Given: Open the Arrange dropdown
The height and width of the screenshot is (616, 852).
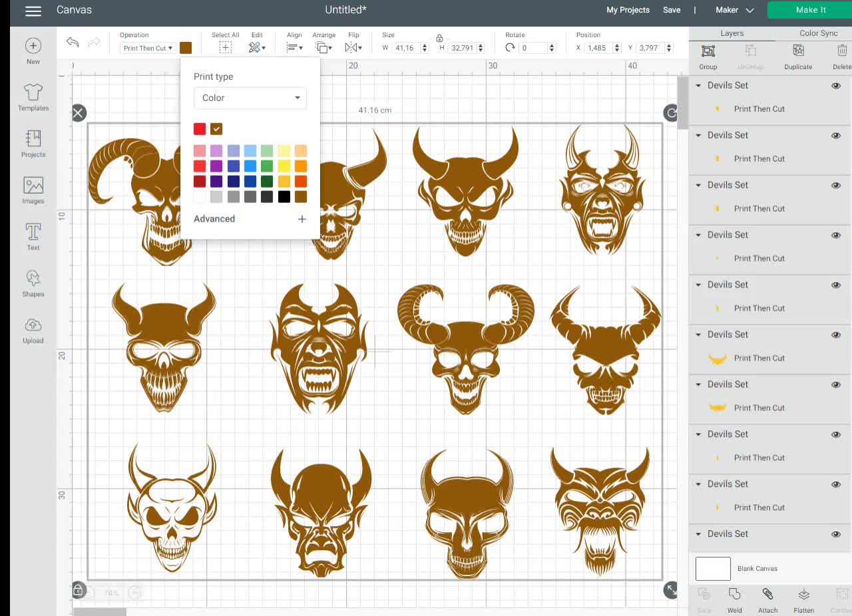Looking at the screenshot, I should pos(323,47).
